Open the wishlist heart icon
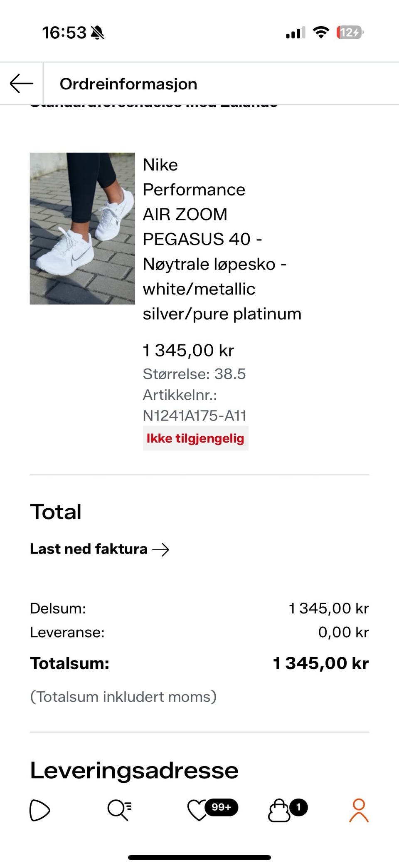Viewport: 399px width, 868px height. coord(198,810)
